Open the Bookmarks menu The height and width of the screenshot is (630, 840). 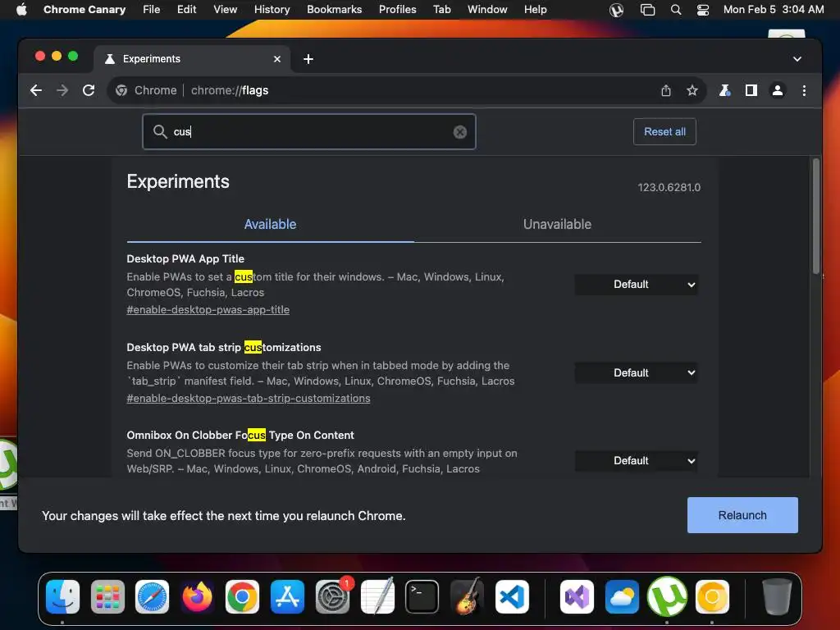pyautogui.click(x=335, y=10)
